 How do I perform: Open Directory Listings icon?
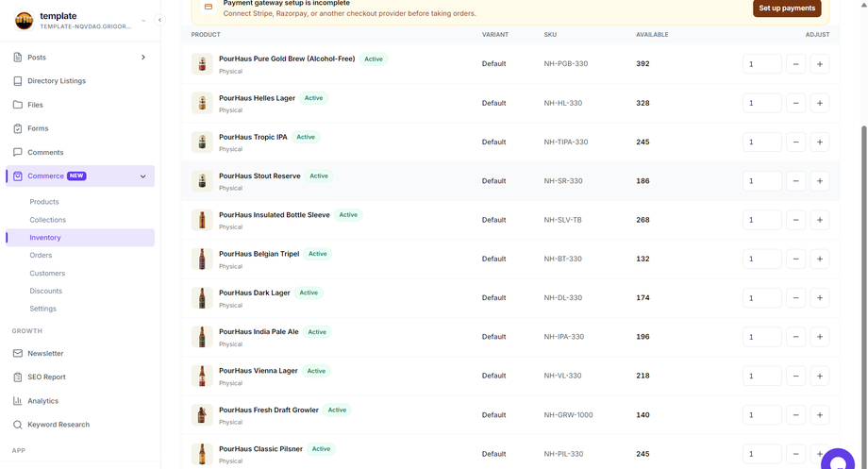point(18,81)
